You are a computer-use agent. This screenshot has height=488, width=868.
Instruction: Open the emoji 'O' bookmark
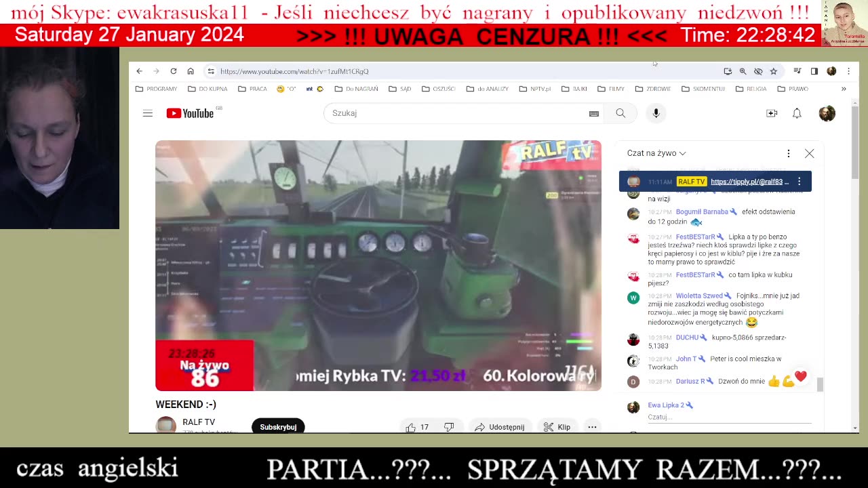[x=286, y=89]
